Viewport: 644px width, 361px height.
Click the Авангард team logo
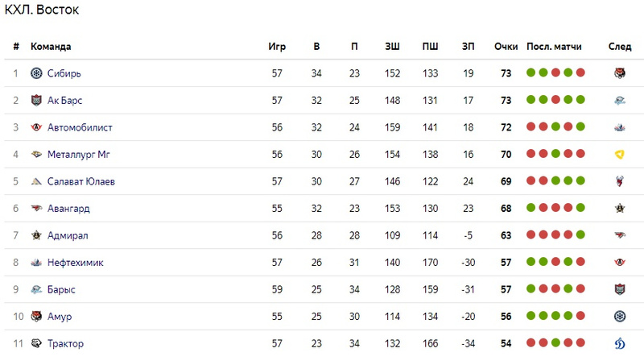tap(36, 209)
